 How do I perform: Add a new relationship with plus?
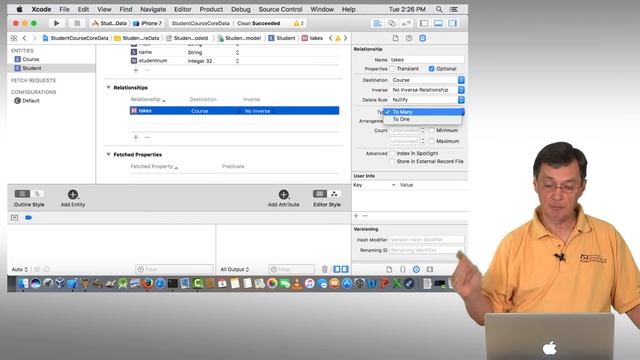(x=136, y=138)
